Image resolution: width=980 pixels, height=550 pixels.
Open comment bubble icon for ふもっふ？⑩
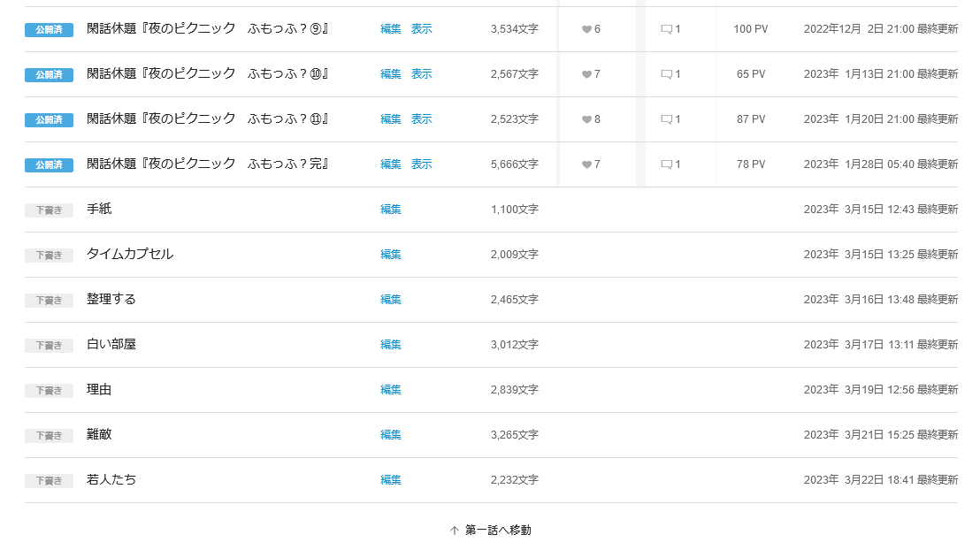(x=667, y=74)
